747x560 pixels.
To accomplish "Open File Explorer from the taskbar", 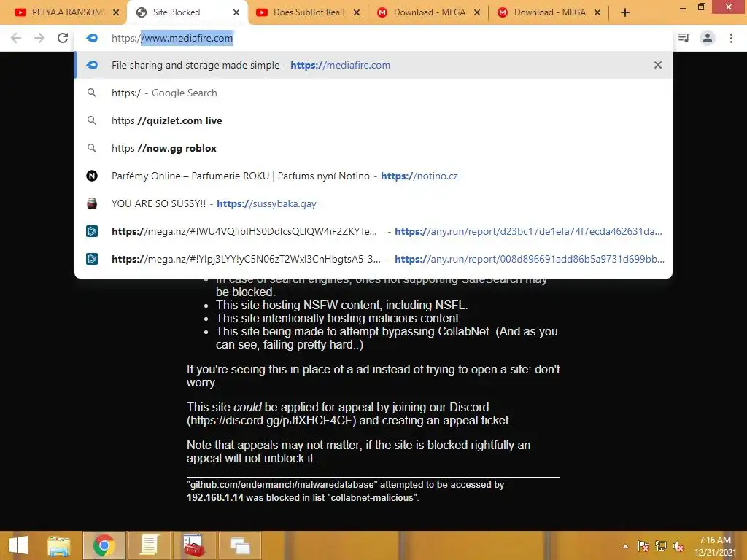I will 59,545.
